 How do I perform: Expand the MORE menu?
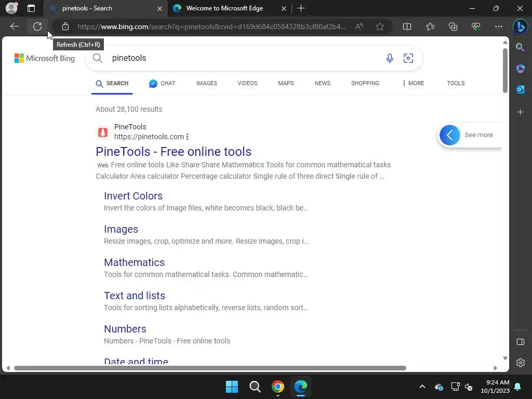pyautogui.click(x=413, y=84)
